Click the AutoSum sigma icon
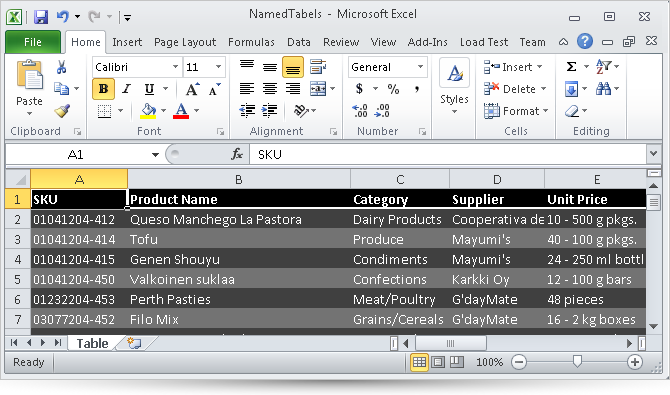Image resolution: width=670 pixels, height=395 pixels. click(x=571, y=67)
